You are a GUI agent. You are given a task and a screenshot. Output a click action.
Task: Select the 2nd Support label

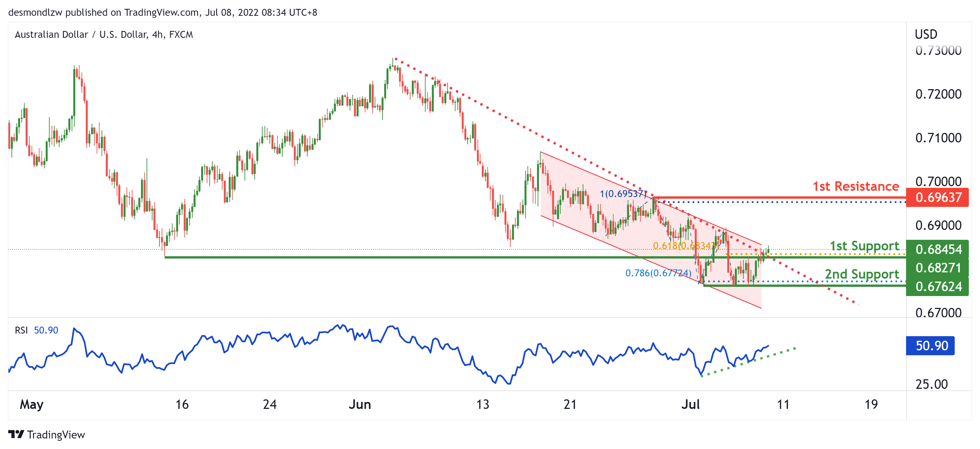click(x=862, y=274)
